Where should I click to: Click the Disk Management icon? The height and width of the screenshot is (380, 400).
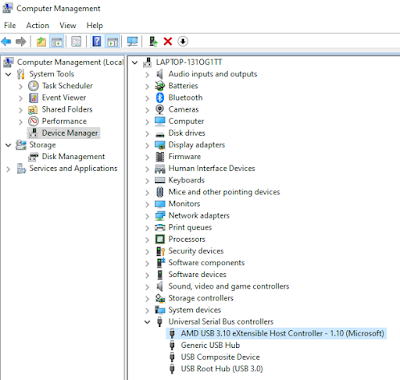pyautogui.click(x=33, y=157)
